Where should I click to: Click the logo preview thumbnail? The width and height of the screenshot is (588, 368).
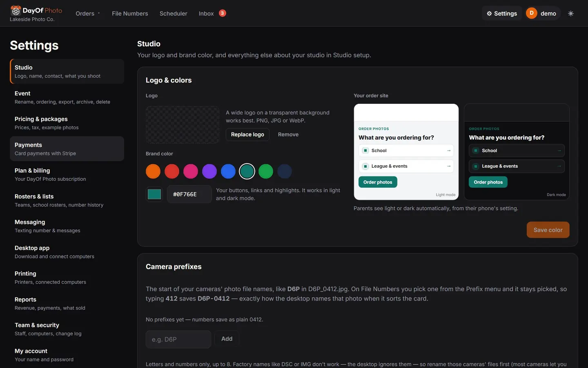(x=183, y=125)
